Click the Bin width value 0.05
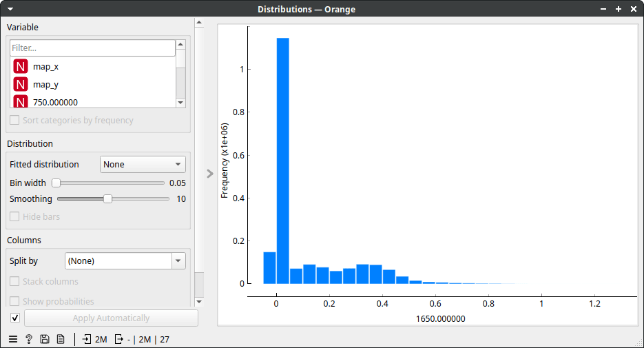Image resolution: width=644 pixels, height=348 pixels. coord(178,183)
